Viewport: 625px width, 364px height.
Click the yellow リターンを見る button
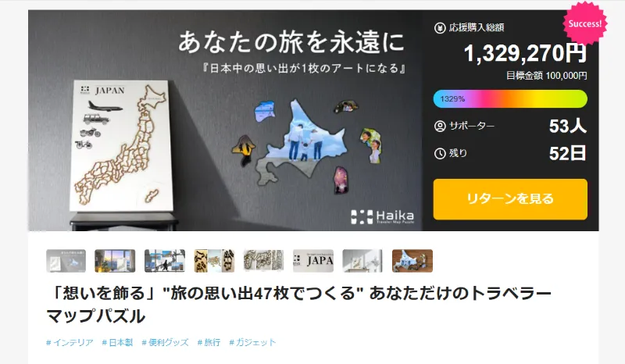[510, 199]
